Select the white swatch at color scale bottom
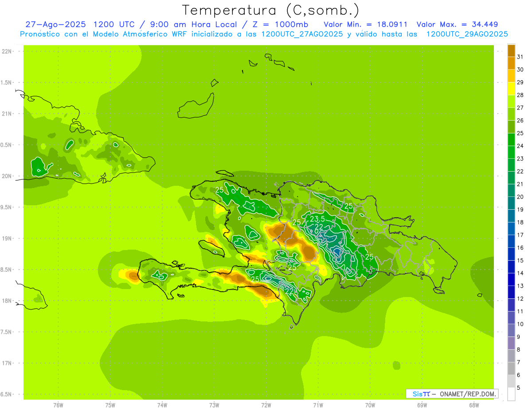This screenshot has height=411, width=532. pos(511,394)
